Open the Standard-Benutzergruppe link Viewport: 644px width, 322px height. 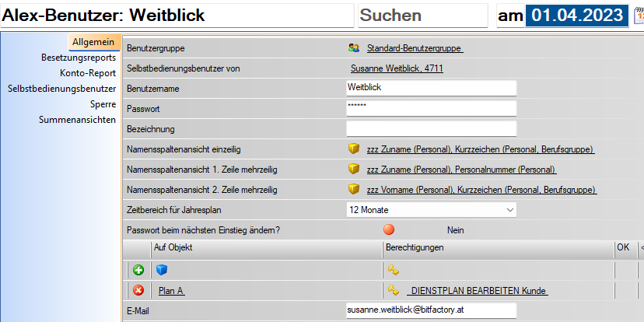(x=415, y=48)
